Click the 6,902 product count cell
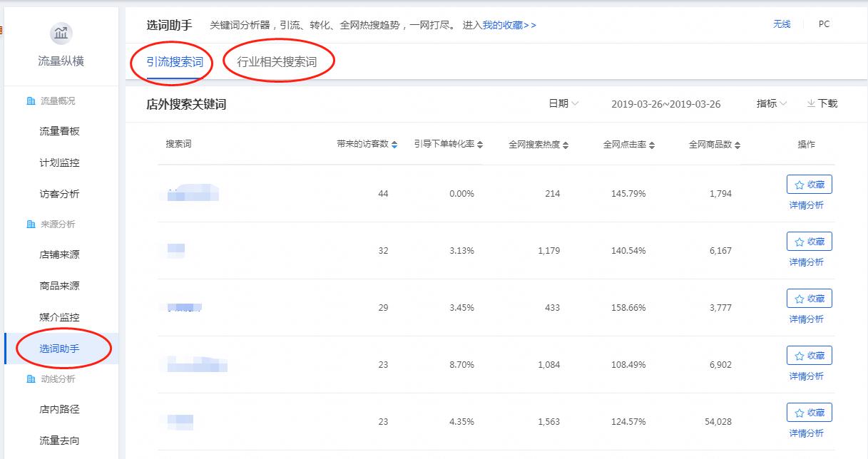868x459 pixels. (x=720, y=365)
